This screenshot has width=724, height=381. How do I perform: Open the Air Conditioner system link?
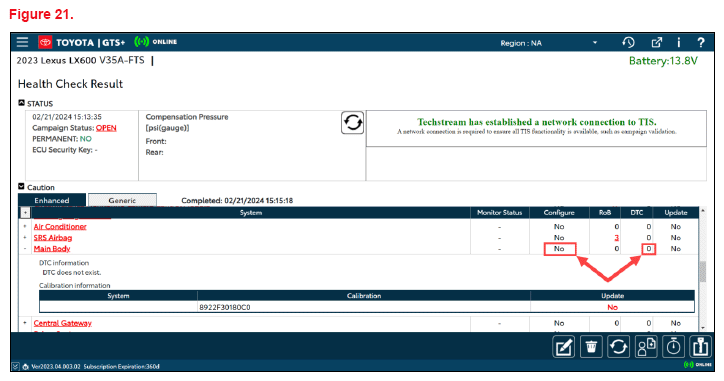[60, 226]
